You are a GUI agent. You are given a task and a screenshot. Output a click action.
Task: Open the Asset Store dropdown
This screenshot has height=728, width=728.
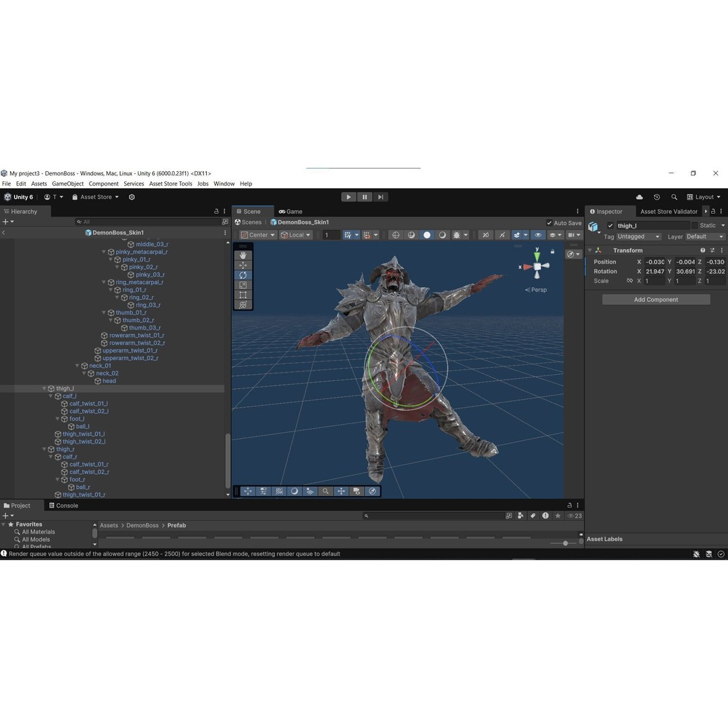[95, 197]
